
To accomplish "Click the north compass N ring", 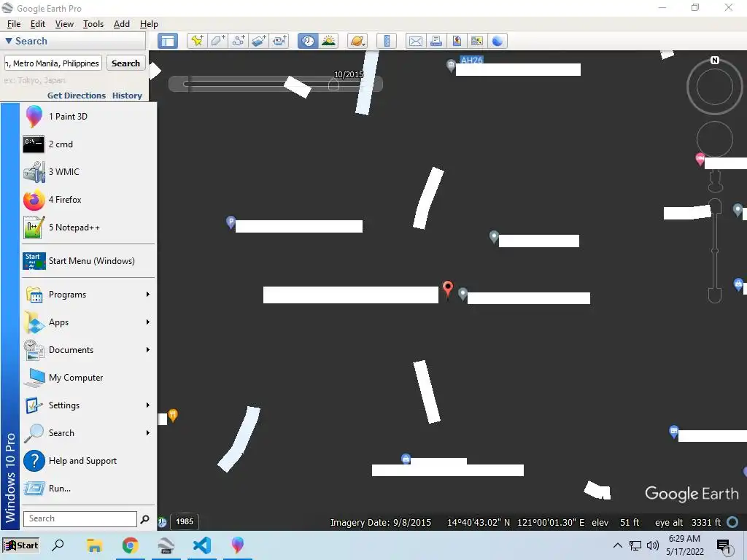I will point(715,61).
